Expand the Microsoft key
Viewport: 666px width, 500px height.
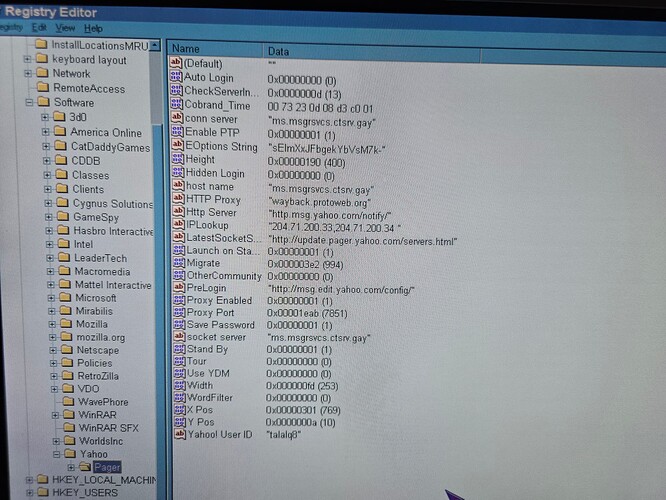click(x=51, y=298)
